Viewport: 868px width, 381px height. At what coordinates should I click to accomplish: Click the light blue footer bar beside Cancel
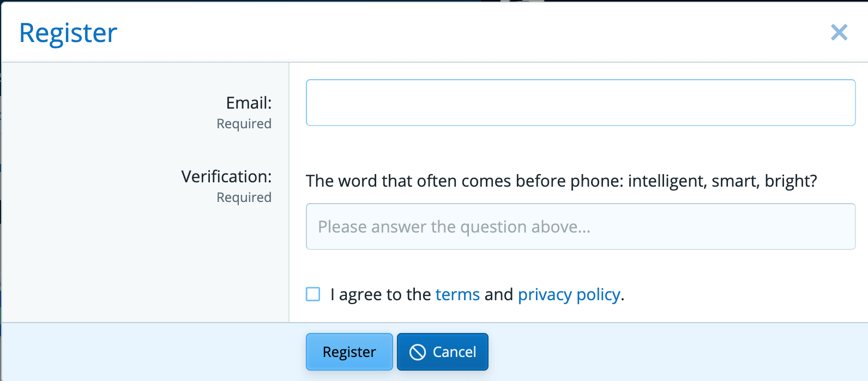(x=676, y=352)
